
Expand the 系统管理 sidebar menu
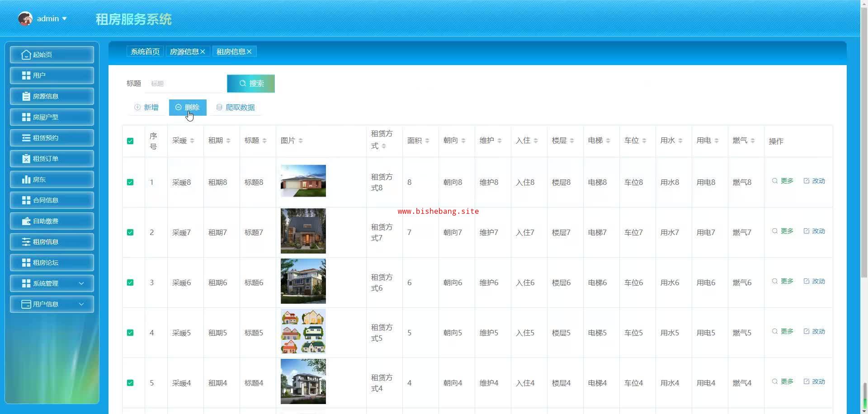coord(52,283)
